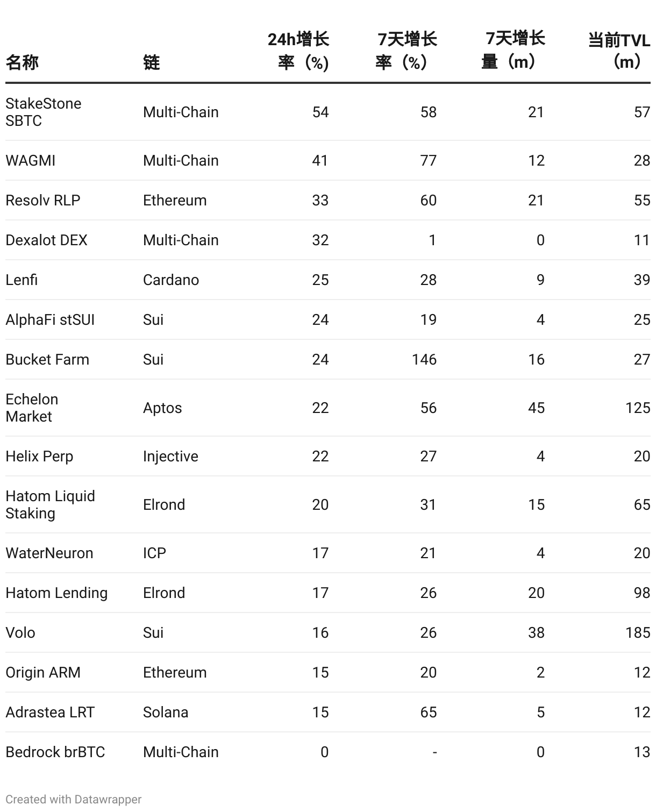Image resolution: width=656 pixels, height=812 pixels.
Task: Click the 当前TVL (m) header
Action: [619, 51]
